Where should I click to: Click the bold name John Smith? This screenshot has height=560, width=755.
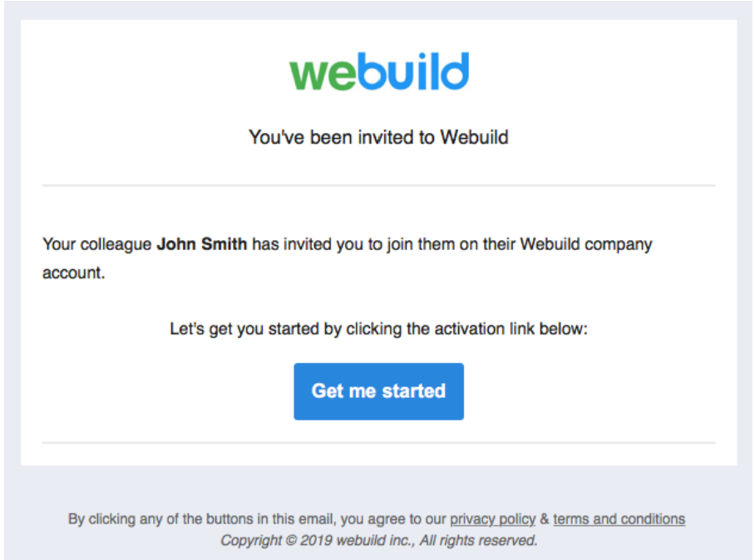click(202, 244)
